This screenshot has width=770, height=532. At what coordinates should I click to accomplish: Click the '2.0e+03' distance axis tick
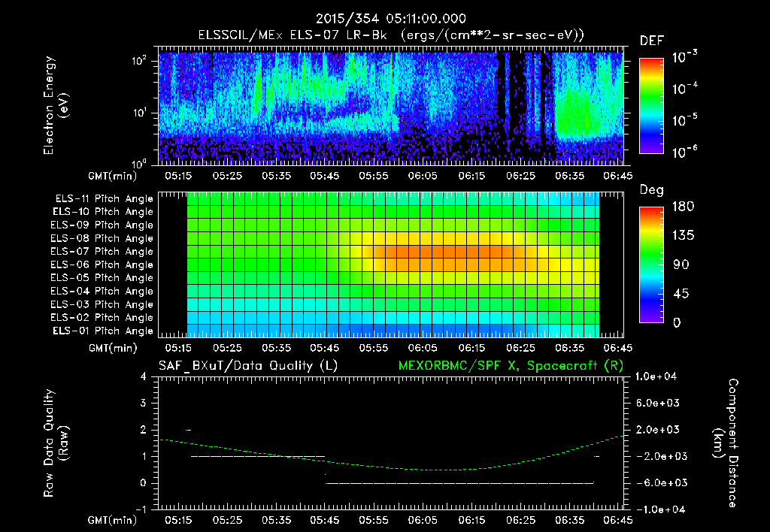click(x=658, y=430)
